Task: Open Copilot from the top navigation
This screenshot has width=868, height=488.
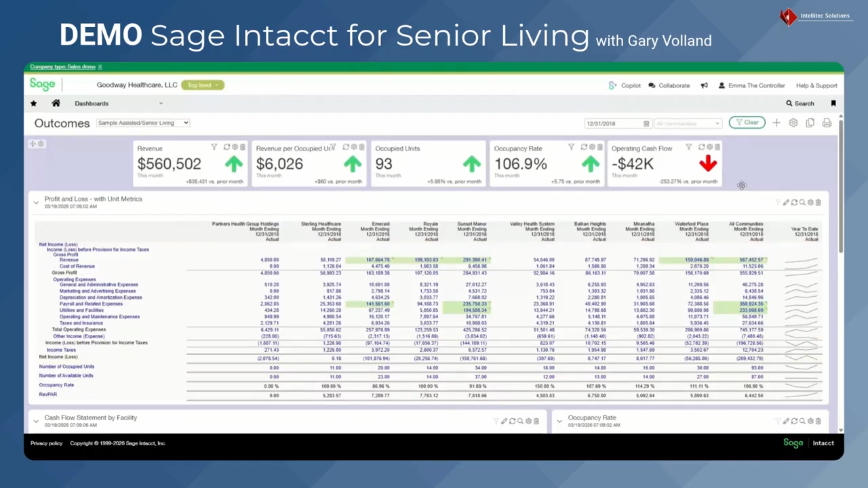Action: tap(631, 85)
